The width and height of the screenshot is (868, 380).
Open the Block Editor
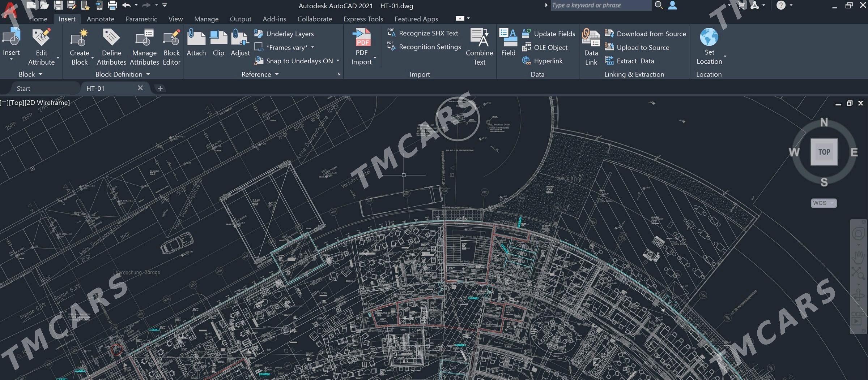(x=171, y=47)
